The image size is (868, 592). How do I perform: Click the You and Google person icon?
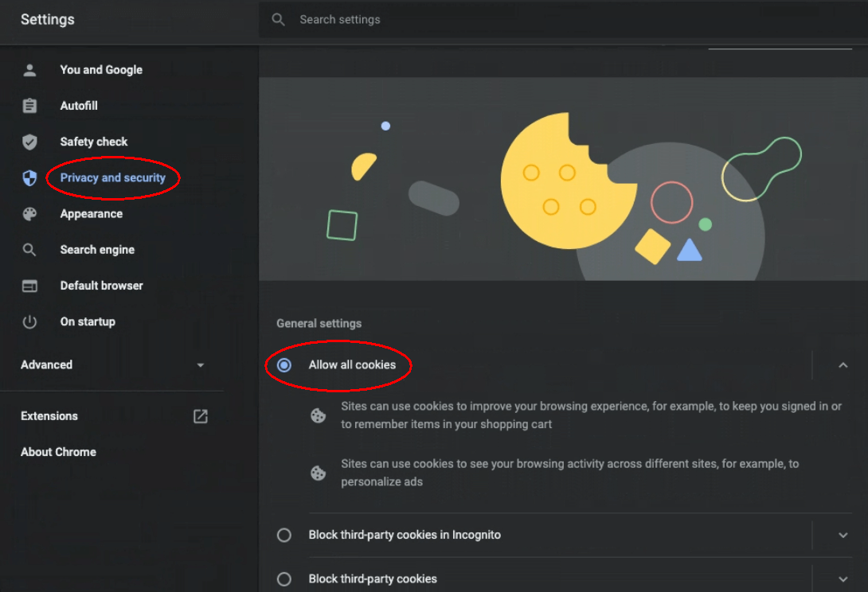[x=30, y=70]
